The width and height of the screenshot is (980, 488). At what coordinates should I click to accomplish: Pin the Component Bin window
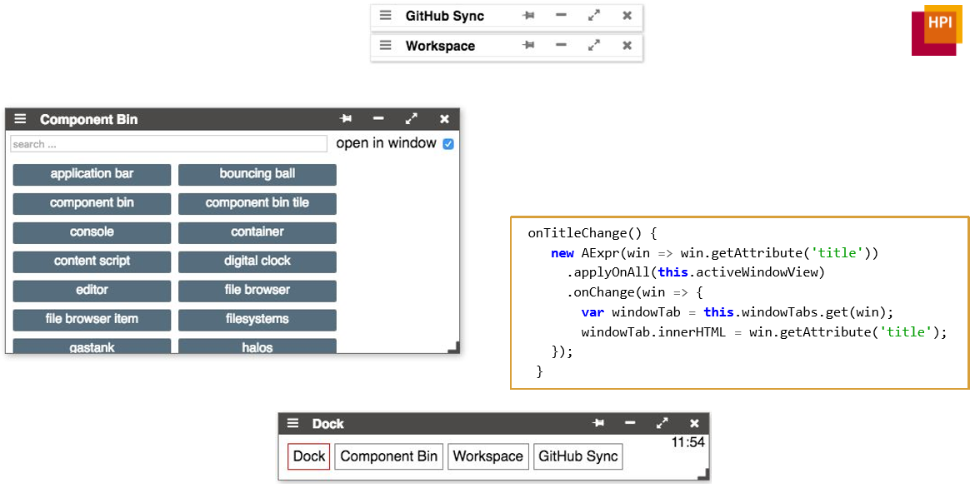[x=346, y=119]
